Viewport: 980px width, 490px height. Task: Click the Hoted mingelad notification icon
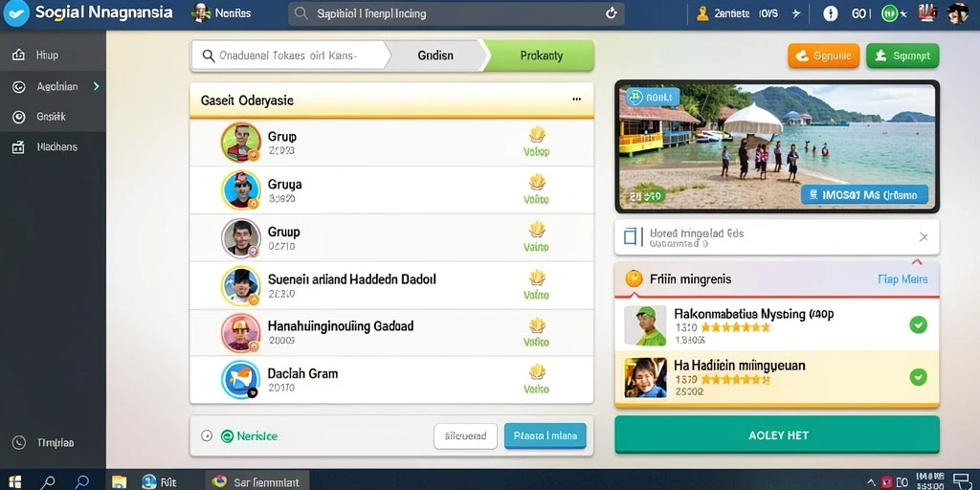634,236
